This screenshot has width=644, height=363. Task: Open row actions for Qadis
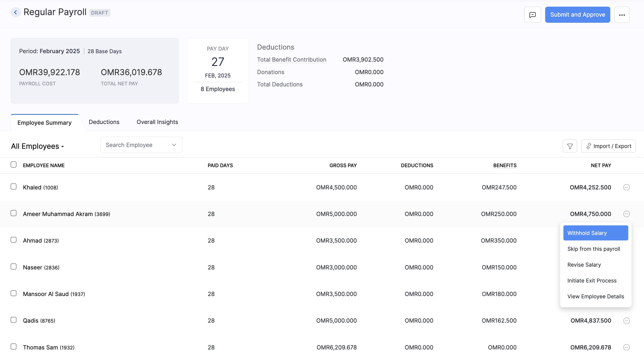626,321
